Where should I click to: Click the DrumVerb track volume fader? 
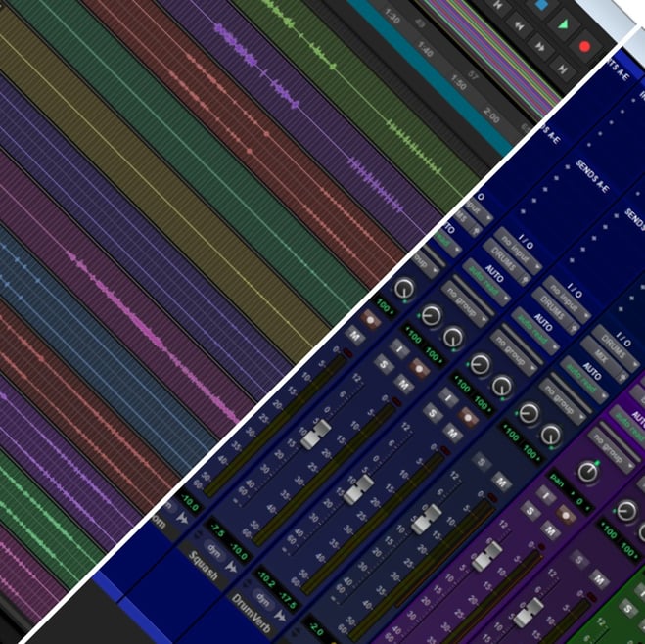[358, 489]
